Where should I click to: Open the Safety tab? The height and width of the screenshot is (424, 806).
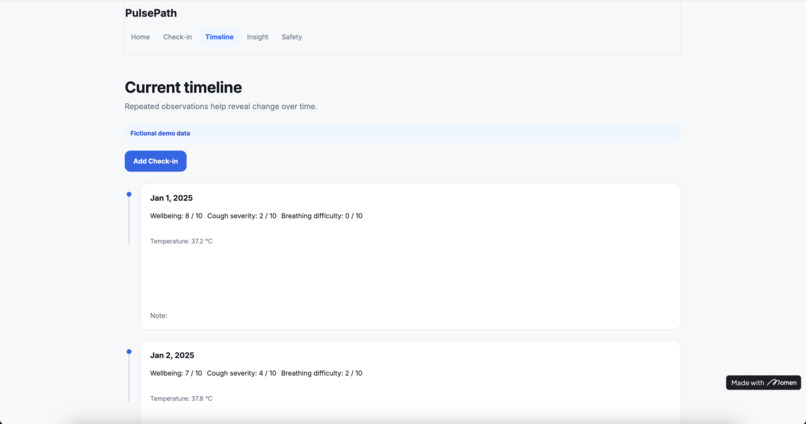tap(291, 37)
